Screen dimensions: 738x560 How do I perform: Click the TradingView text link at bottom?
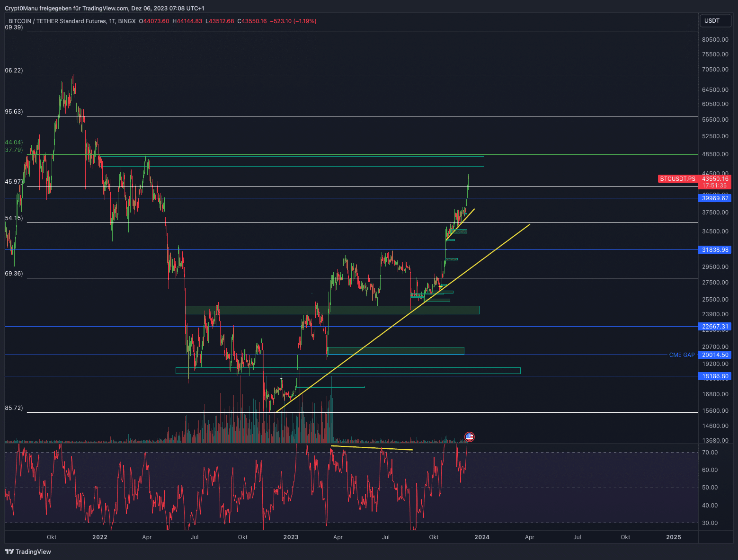33,551
